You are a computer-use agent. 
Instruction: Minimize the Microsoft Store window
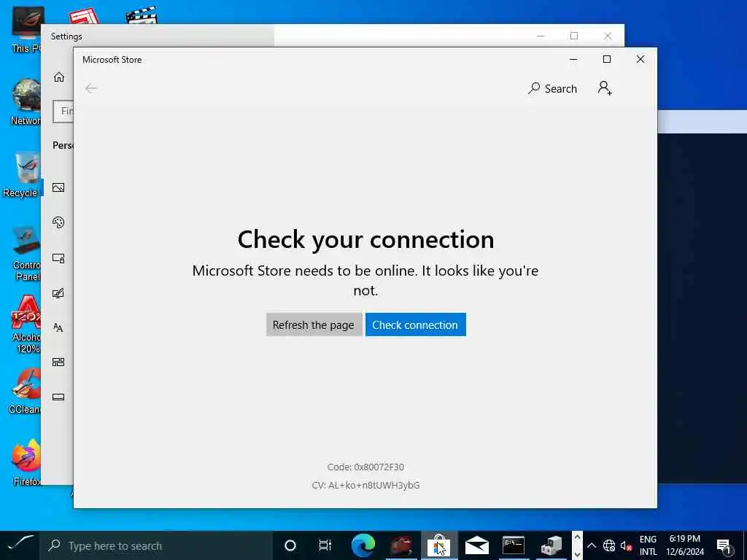pos(573,59)
